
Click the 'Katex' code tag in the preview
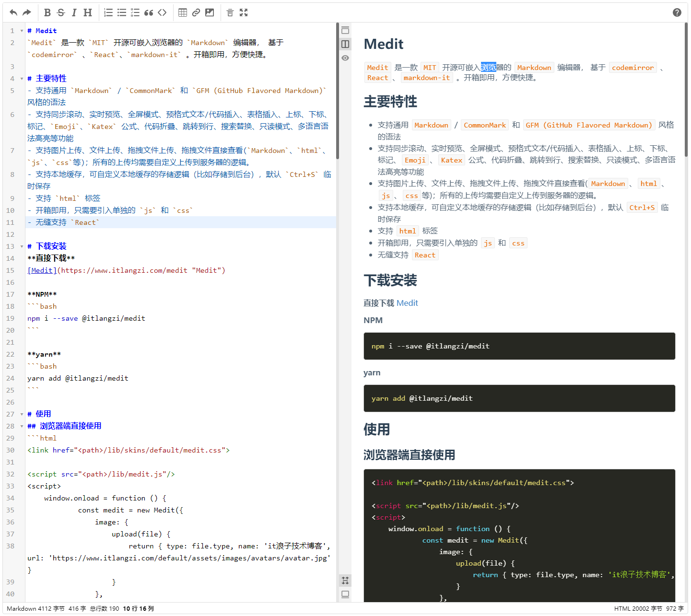[452, 160]
